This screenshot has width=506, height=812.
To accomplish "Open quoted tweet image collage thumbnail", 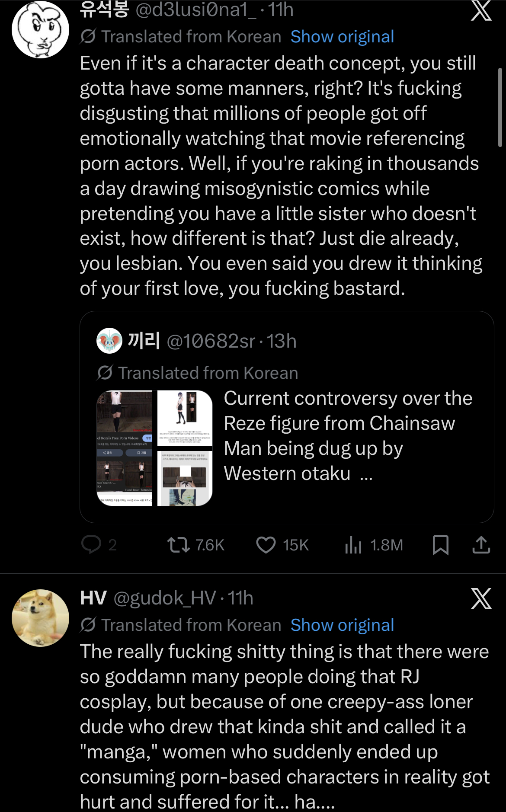I will pos(154,448).
